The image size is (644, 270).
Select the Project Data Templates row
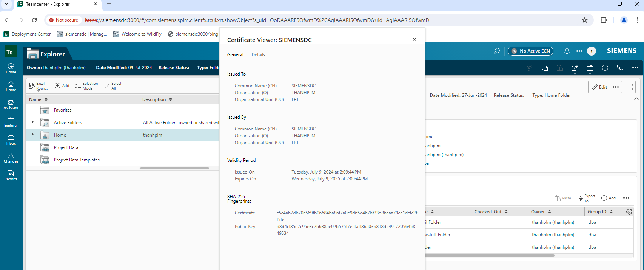(122, 160)
